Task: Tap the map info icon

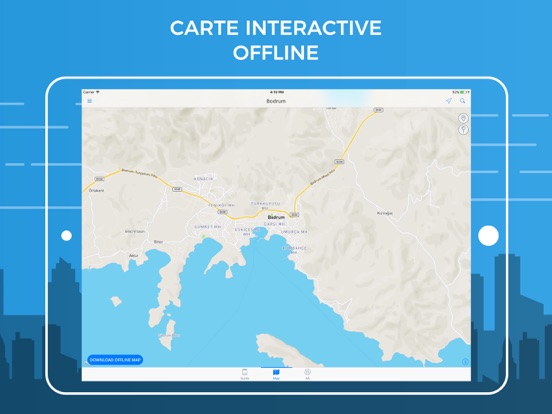Action: coord(465,362)
